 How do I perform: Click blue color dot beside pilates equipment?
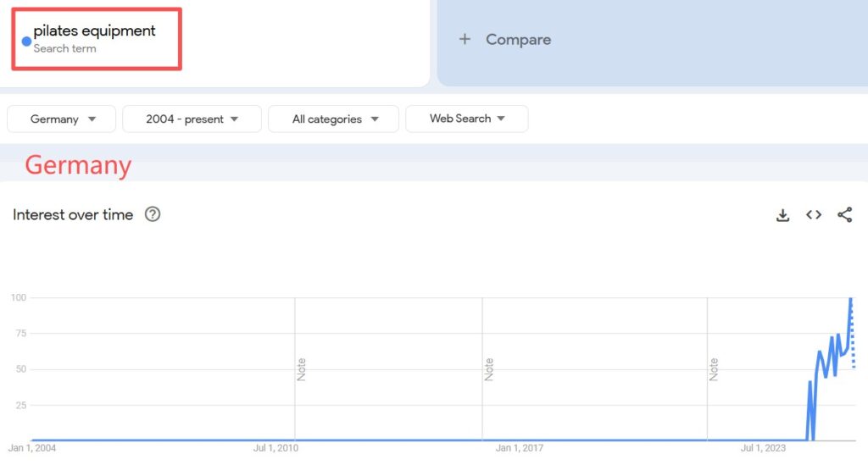tap(26, 41)
